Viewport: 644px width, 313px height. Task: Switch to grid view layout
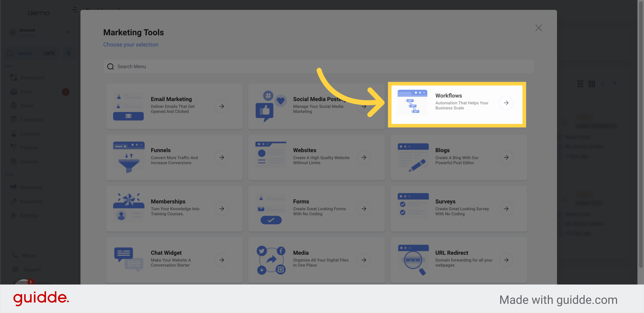pos(592,84)
